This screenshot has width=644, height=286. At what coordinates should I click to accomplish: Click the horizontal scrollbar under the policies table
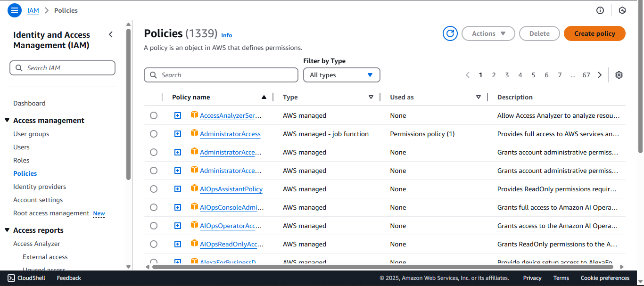coord(382,267)
